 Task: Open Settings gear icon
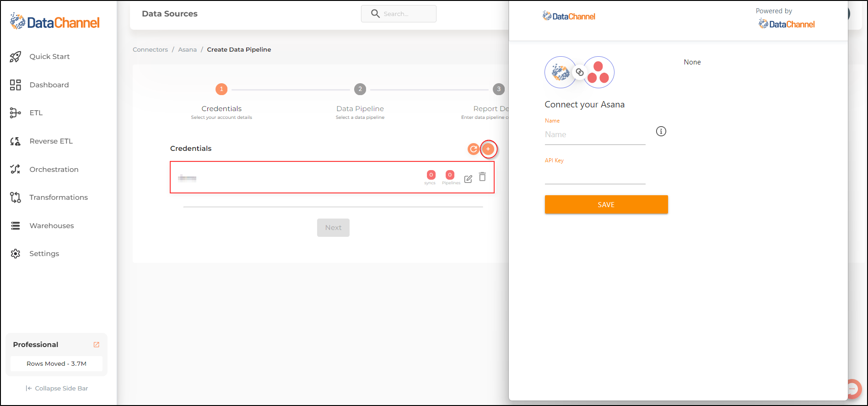pyautogui.click(x=16, y=254)
